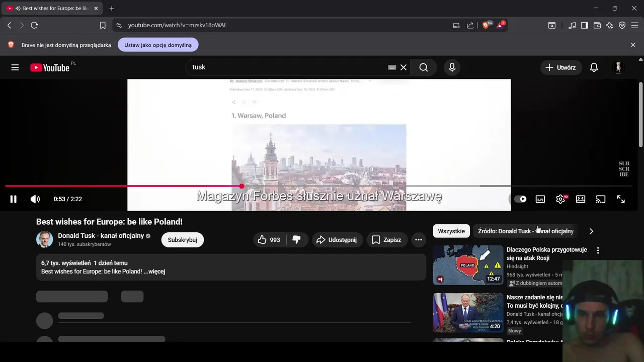Image resolution: width=644 pixels, height=362 pixels.
Task: Dismiss the Brave default browser bar
Action: 633,45
